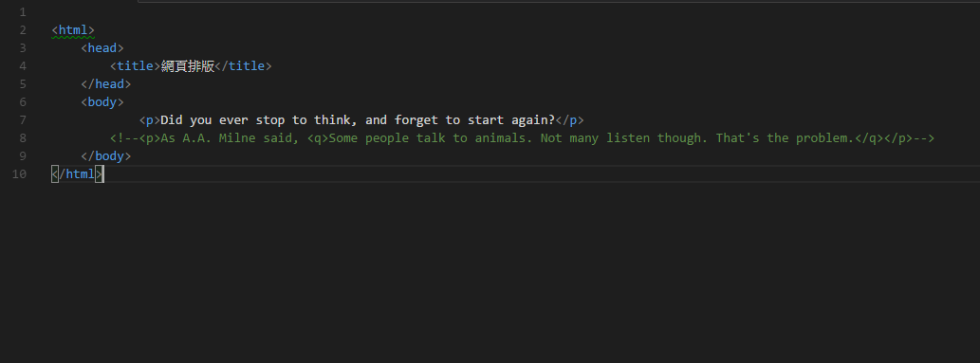The image size is (980, 363).
Task: Click line number 10 in the gutter
Action: pyautogui.click(x=19, y=173)
